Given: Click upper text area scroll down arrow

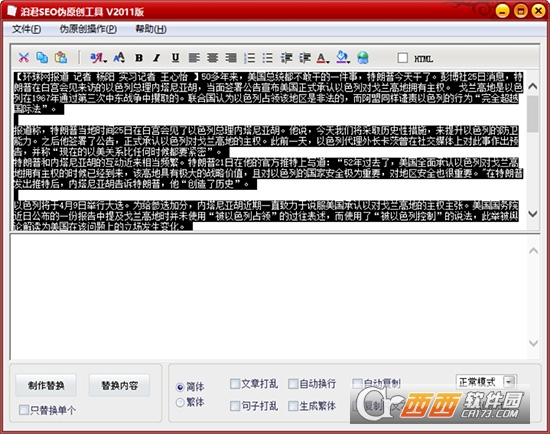Looking at the screenshot, I should (533, 213).
